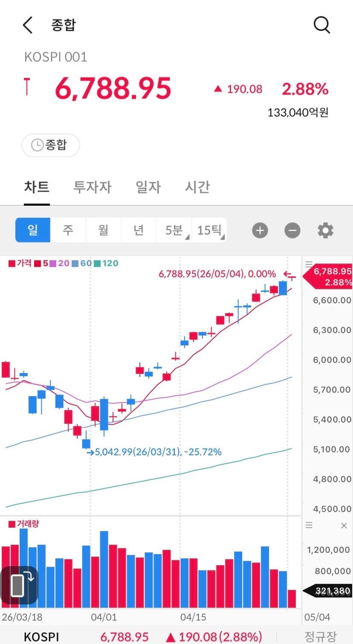
Task: Click the red 가격 legend swatch
Action: point(12,264)
